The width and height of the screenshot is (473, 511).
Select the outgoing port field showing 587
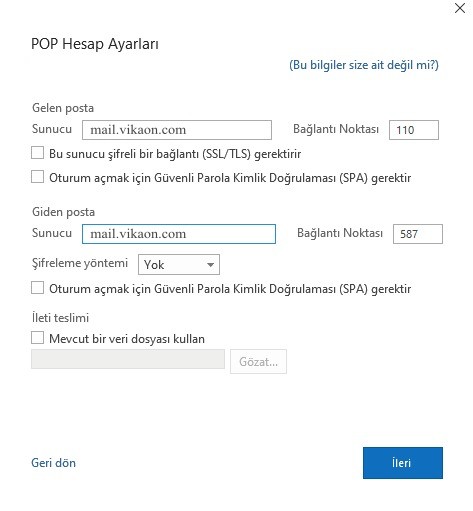tap(418, 234)
